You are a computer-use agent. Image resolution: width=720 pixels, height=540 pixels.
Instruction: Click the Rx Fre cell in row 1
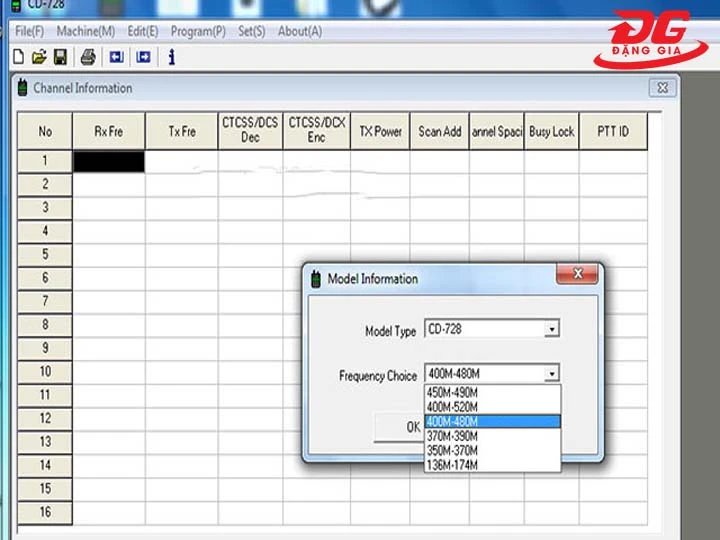[x=109, y=161]
